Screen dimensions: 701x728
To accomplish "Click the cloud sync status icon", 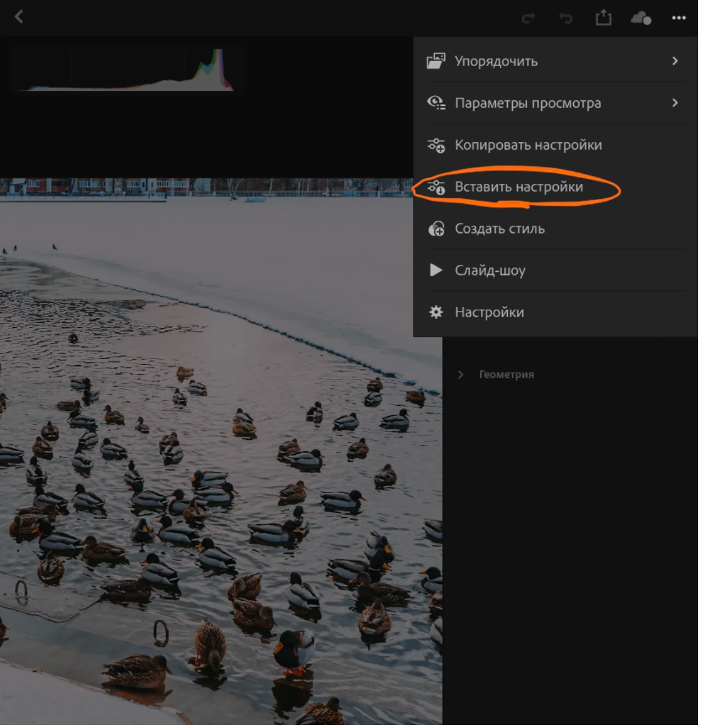I will 641,18.
